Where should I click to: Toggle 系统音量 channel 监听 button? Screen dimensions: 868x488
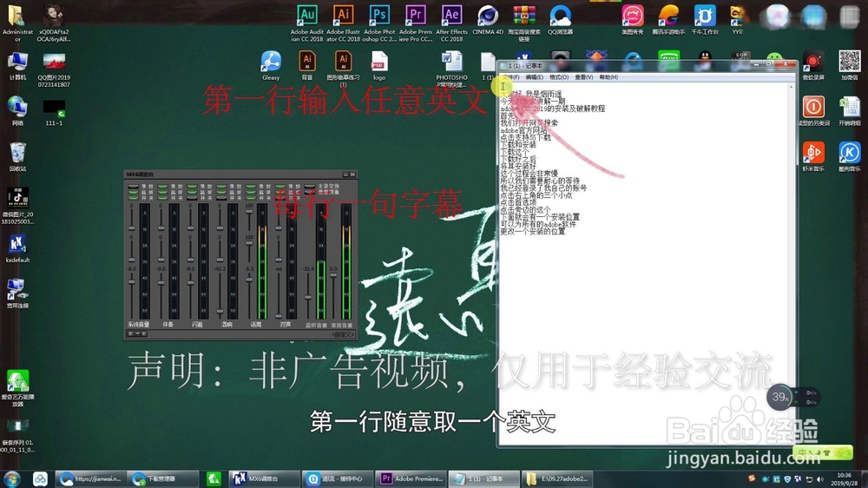(x=133, y=192)
